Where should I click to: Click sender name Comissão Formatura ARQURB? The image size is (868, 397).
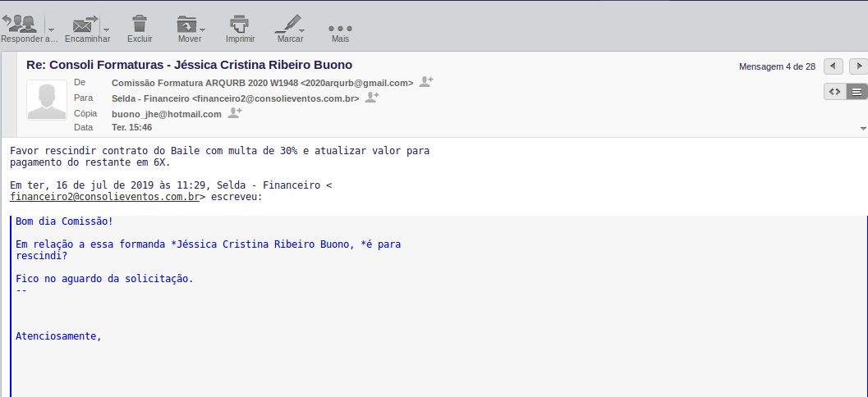[263, 83]
